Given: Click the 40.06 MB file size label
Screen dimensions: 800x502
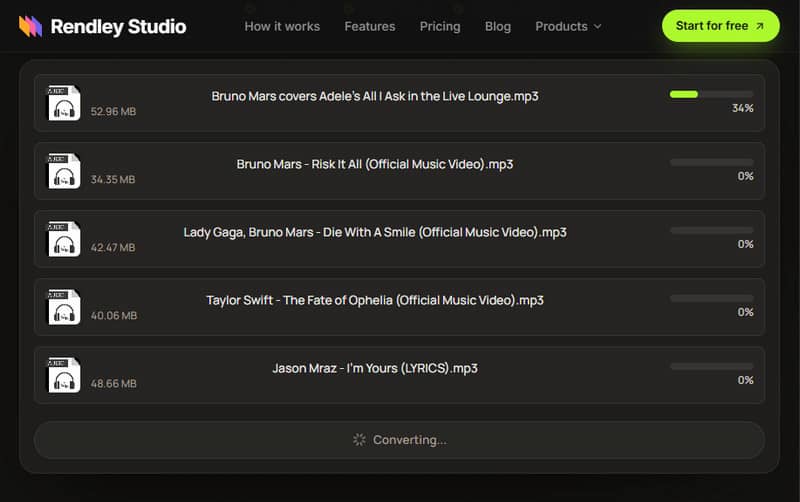Looking at the screenshot, I should coord(114,316).
